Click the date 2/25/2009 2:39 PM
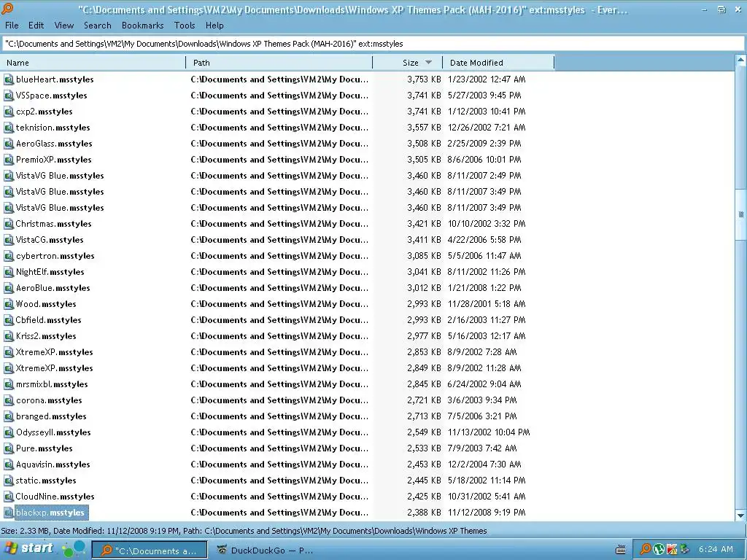747x560 pixels. [484, 144]
